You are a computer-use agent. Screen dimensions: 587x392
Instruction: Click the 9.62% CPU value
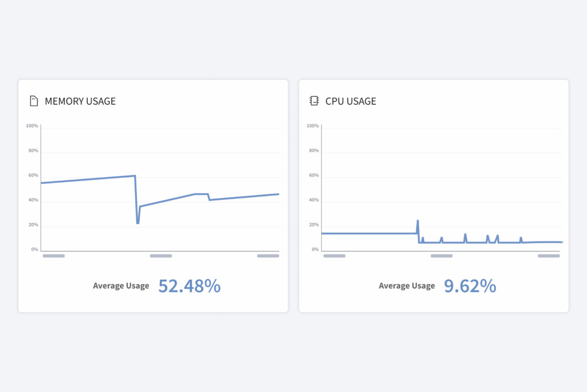pyautogui.click(x=469, y=285)
